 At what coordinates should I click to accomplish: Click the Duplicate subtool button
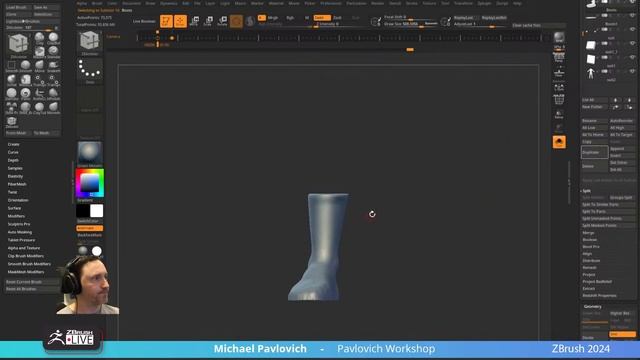[x=594, y=152]
